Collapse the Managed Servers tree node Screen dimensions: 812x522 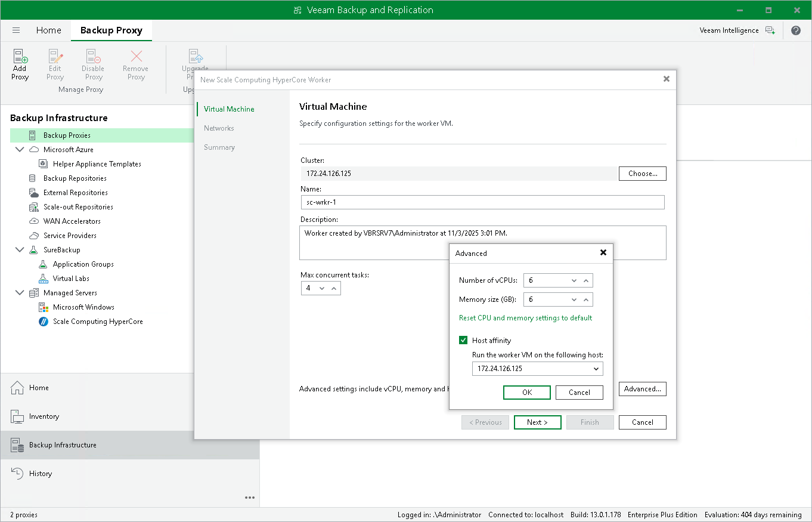[20, 293]
